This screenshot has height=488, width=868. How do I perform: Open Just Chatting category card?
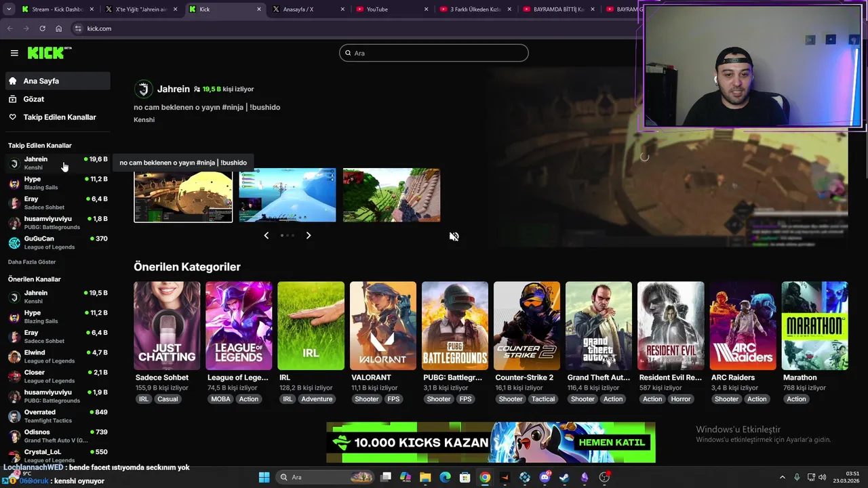tap(167, 326)
